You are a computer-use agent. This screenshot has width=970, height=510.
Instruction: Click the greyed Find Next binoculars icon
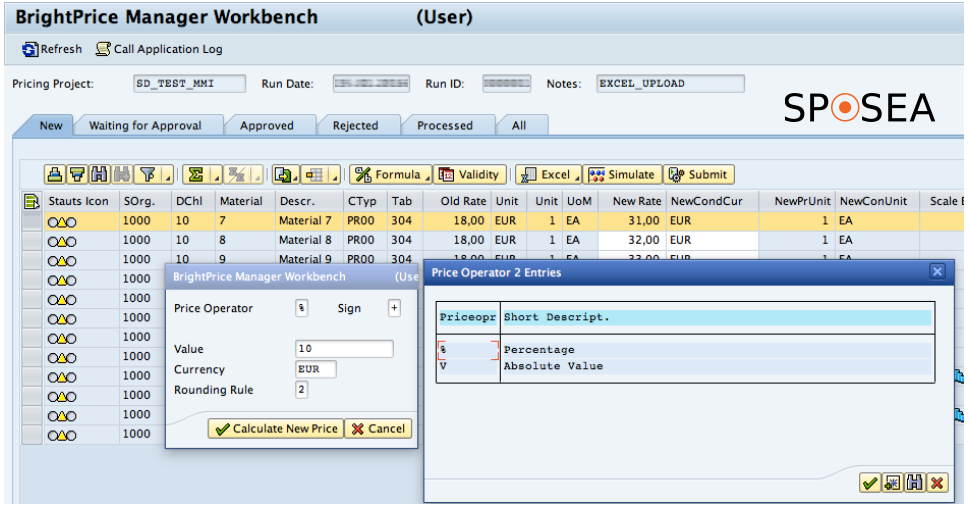pyautogui.click(x=121, y=175)
